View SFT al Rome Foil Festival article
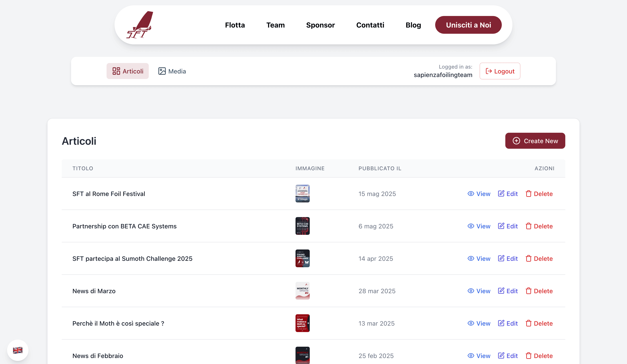This screenshot has height=364, width=627. coord(479,194)
